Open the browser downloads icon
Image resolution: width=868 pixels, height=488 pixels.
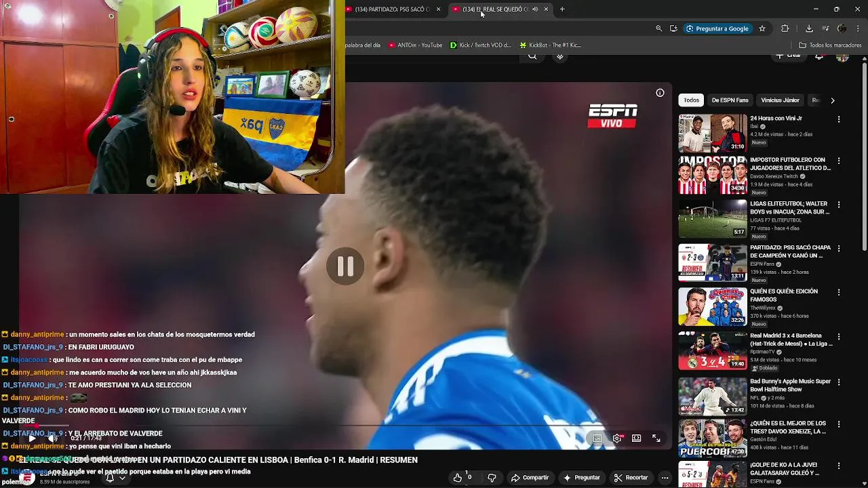[x=809, y=28]
